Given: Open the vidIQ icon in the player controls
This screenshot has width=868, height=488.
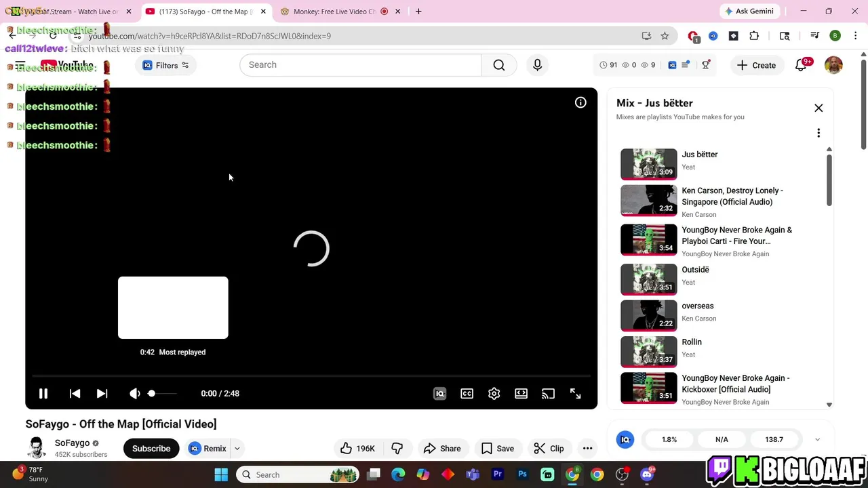Looking at the screenshot, I should click(x=439, y=393).
